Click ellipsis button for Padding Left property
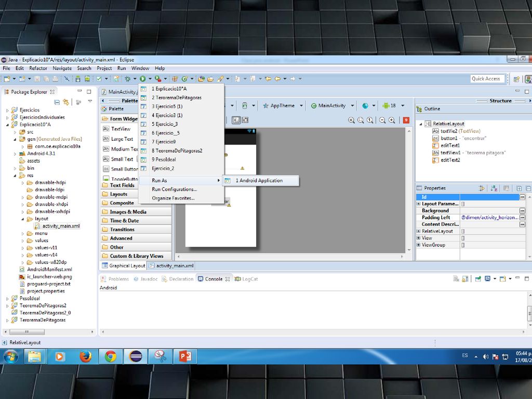The image size is (532, 399). click(x=523, y=218)
